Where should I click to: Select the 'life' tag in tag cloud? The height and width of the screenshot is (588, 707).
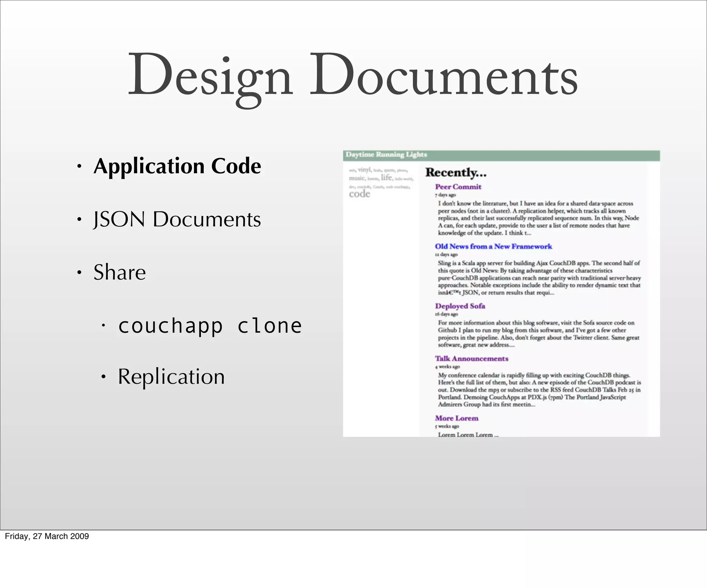[x=387, y=177]
